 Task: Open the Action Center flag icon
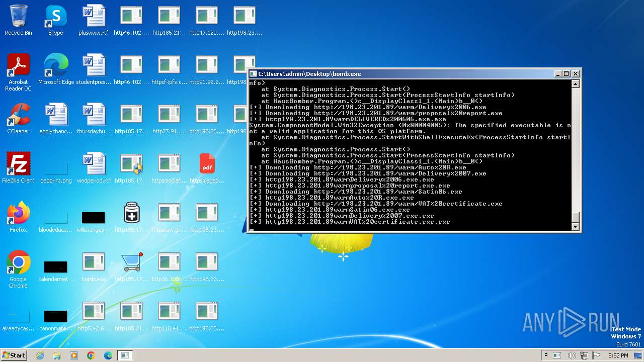pyautogui.click(x=596, y=355)
